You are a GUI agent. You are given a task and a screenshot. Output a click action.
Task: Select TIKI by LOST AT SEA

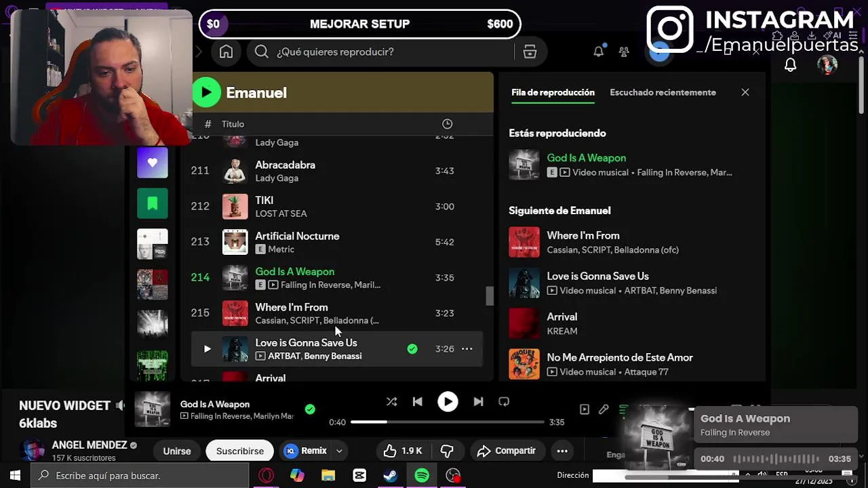(337, 206)
